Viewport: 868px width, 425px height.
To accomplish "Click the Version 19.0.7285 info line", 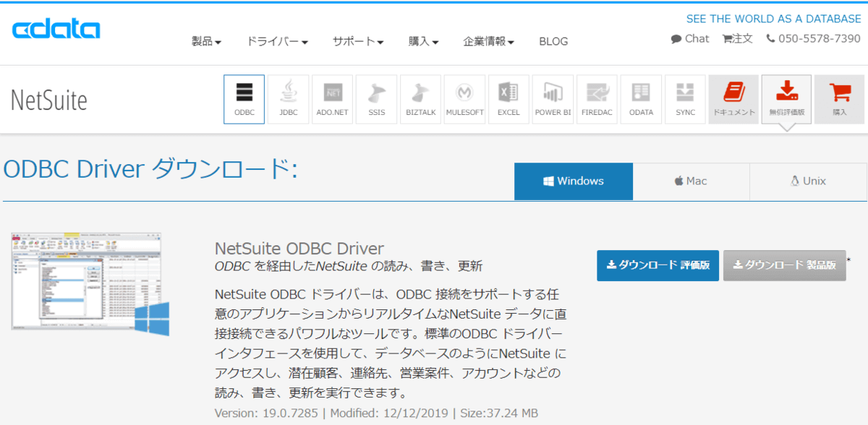I will point(376,413).
